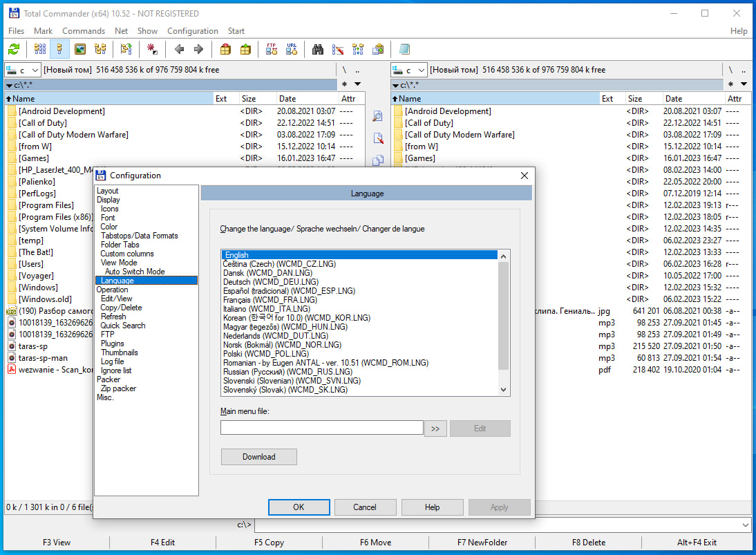
Task: Open the URL new FTP connection icon
Action: 292,49
